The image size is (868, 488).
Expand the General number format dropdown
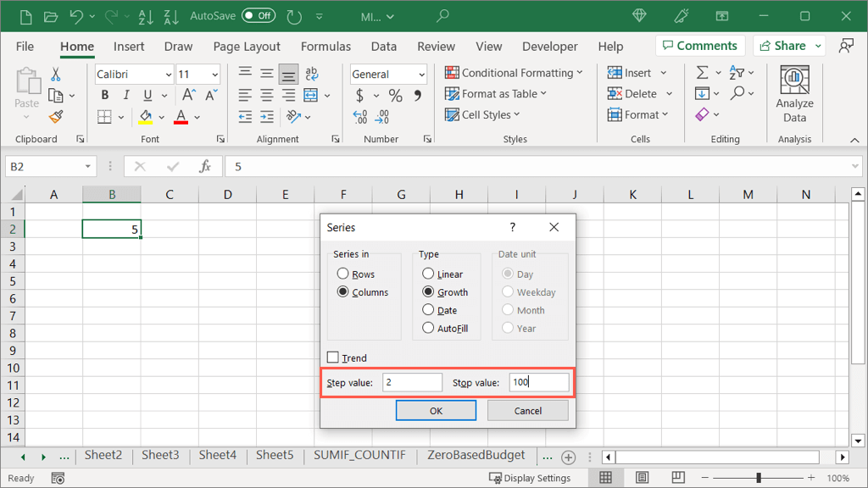click(421, 75)
